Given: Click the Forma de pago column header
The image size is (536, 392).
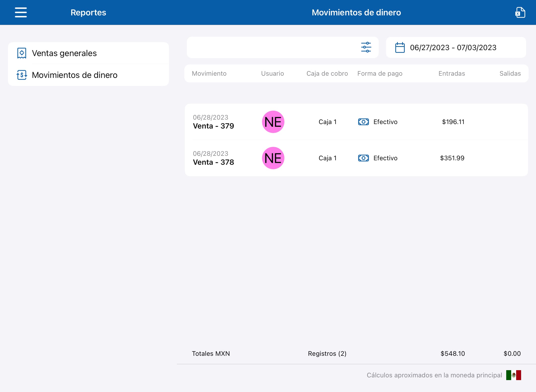Looking at the screenshot, I should tap(380, 73).
